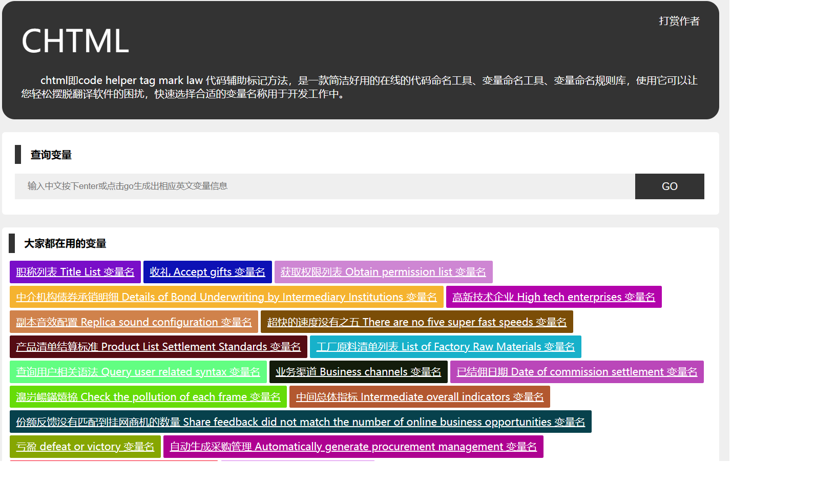Click the GO search button
Screen dimensions: 836x504
669,186
